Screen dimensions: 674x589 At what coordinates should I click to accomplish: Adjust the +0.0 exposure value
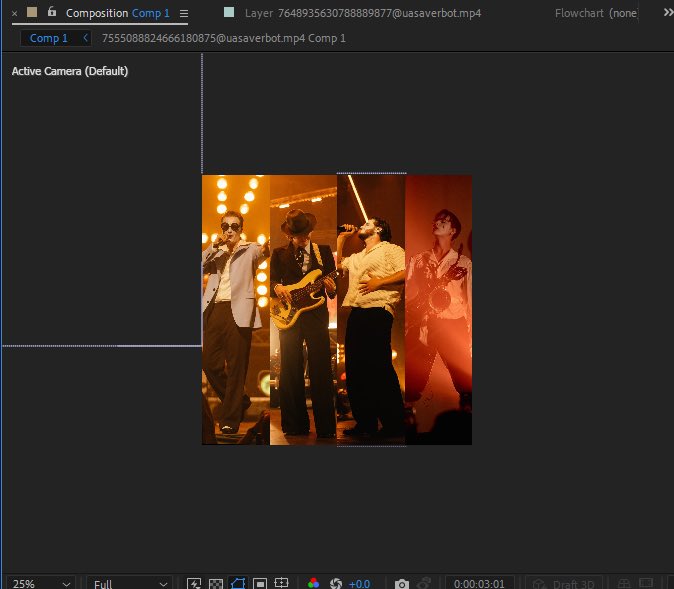pyautogui.click(x=359, y=583)
